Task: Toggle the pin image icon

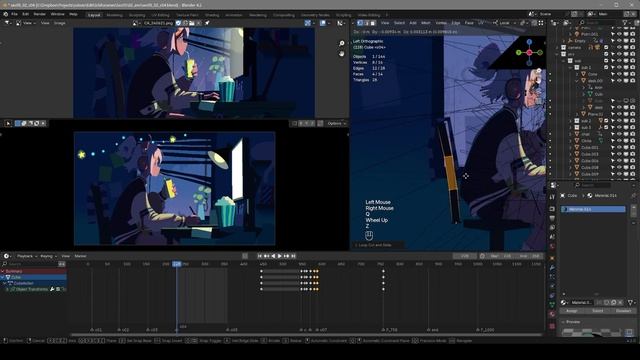Action: tap(207, 23)
